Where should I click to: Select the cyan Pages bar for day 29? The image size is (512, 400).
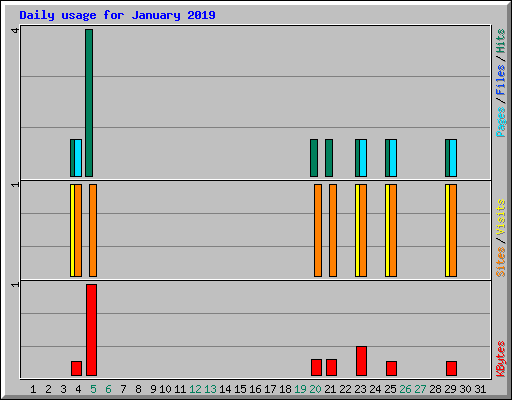tap(453, 158)
